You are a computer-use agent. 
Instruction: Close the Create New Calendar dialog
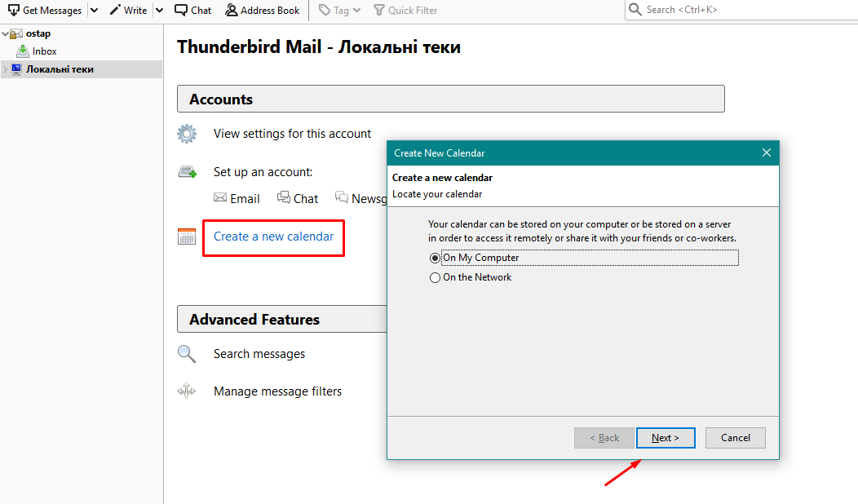767,153
